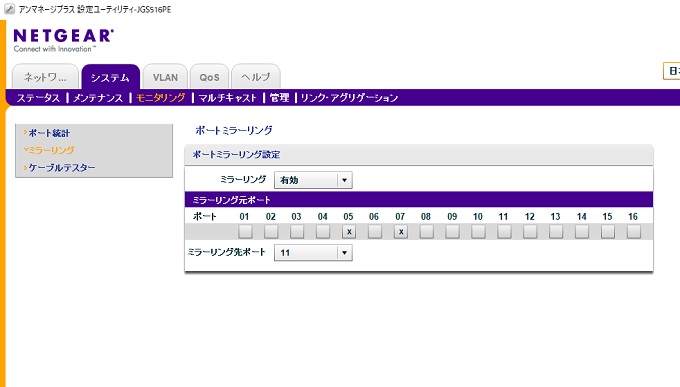Open the QoS tab
Viewport: 680px width, 387px height.
(x=209, y=77)
